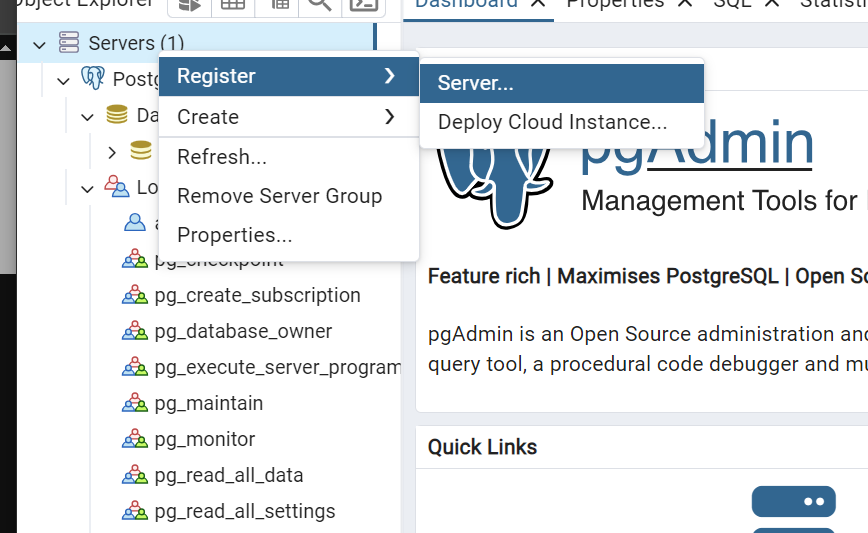Open Properties... from the context menu

click(x=288, y=235)
